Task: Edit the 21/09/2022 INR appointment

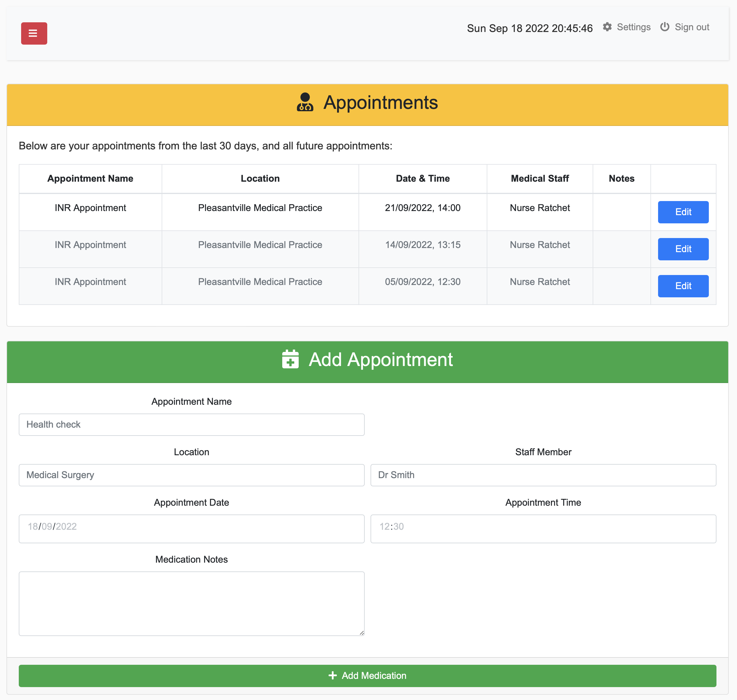Action: click(683, 212)
